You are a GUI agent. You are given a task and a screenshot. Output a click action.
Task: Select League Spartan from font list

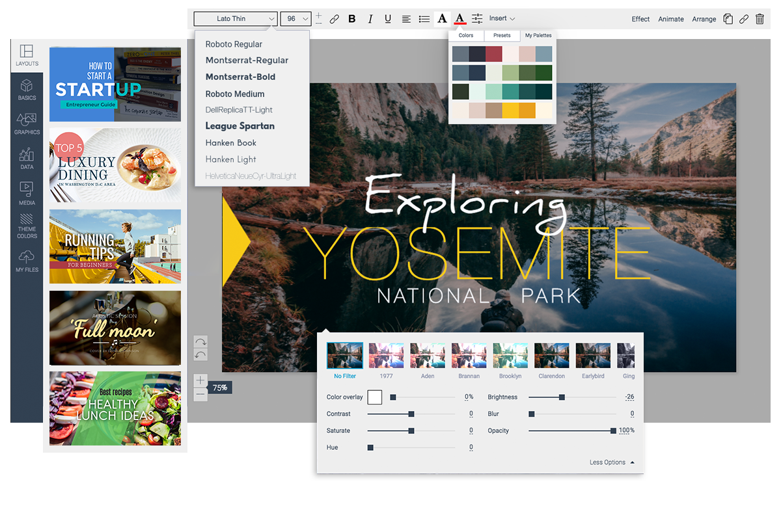pos(240,126)
